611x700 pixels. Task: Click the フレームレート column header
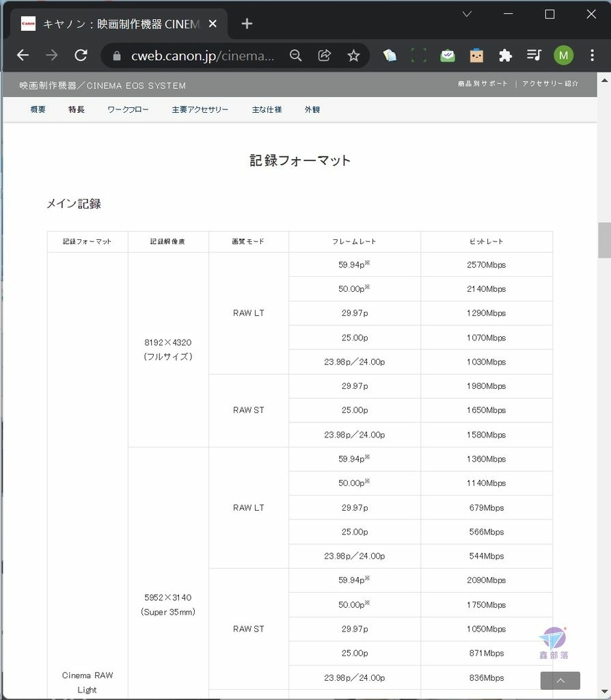click(x=355, y=241)
